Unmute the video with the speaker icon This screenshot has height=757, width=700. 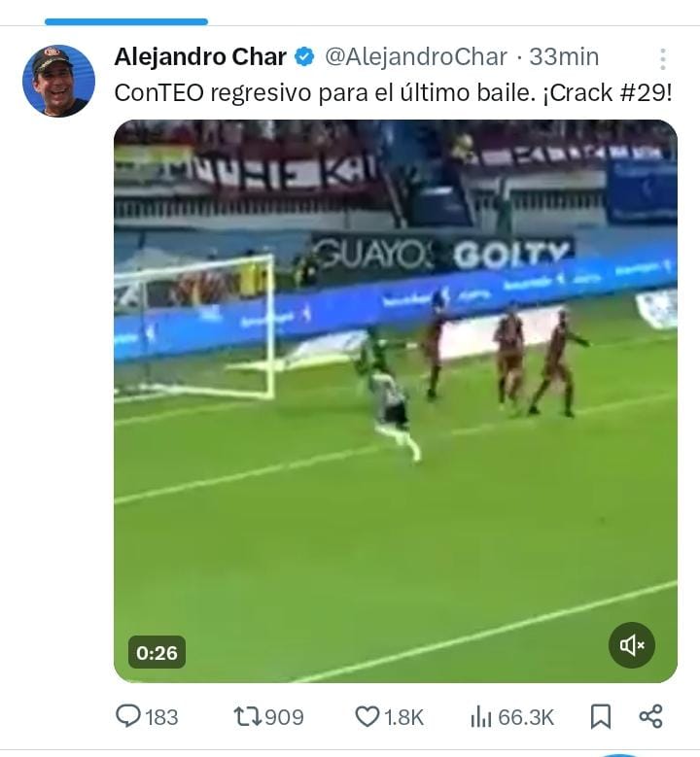pyautogui.click(x=632, y=645)
